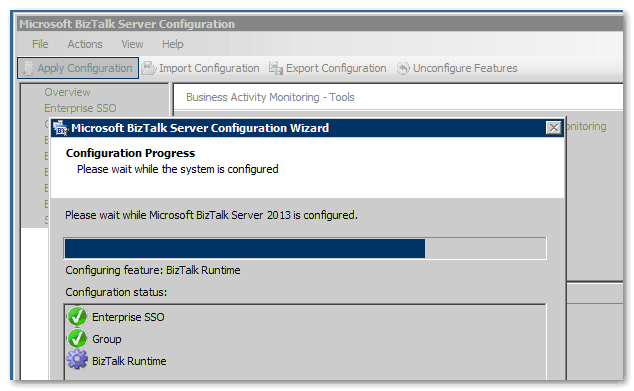Screen dimensions: 634x391
Task: Select Enterprise SSO status row text
Action: [x=128, y=317]
